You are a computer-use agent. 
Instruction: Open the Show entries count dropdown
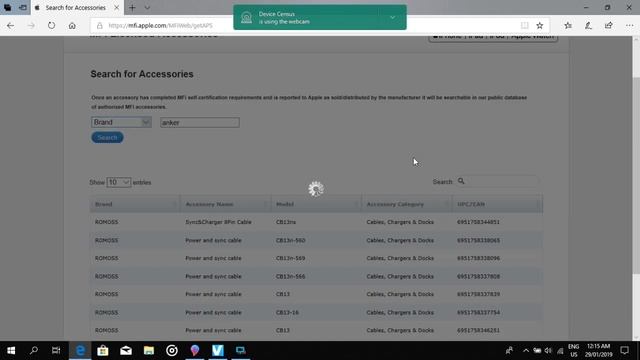[x=118, y=182]
